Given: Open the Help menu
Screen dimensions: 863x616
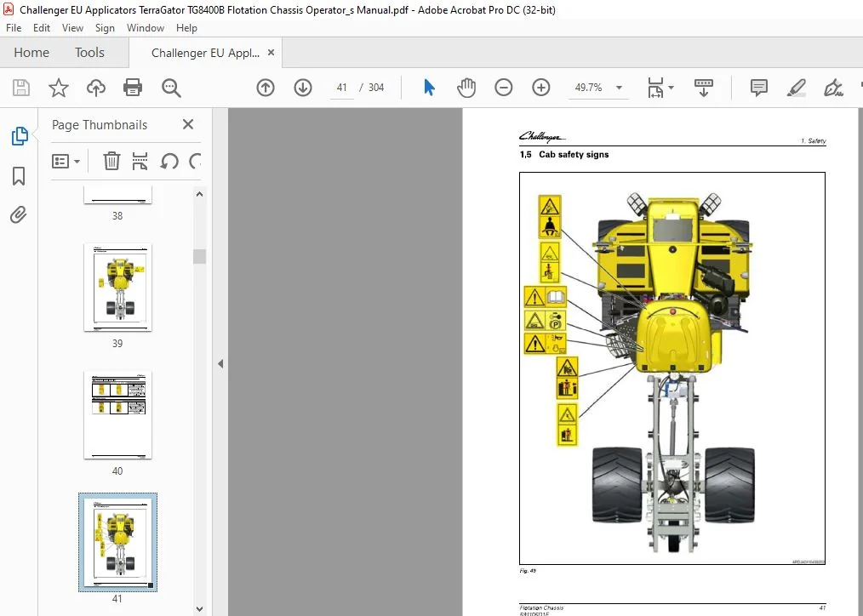Looking at the screenshot, I should tap(186, 28).
